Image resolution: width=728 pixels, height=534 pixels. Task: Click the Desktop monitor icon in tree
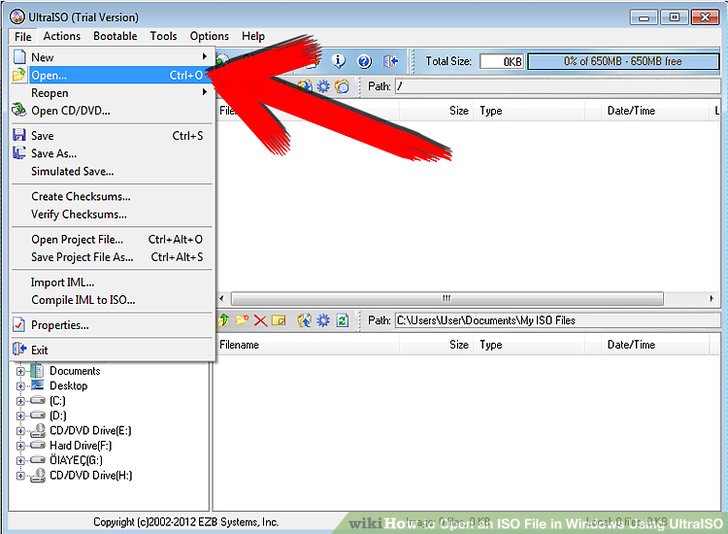[37, 385]
